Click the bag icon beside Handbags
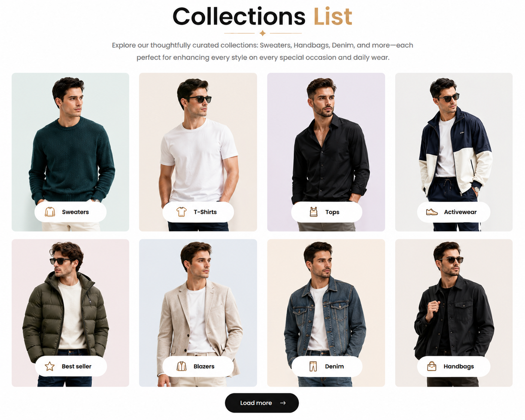The width and height of the screenshot is (525, 420). click(432, 366)
